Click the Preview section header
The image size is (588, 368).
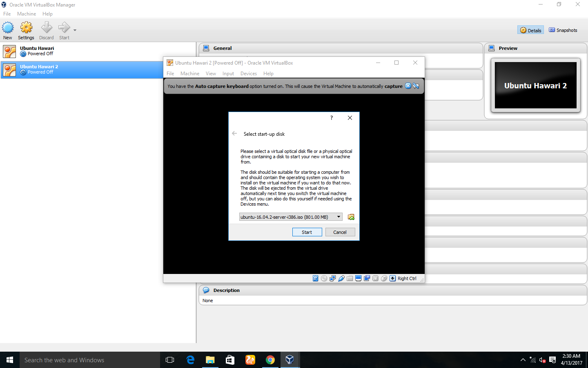coord(536,48)
